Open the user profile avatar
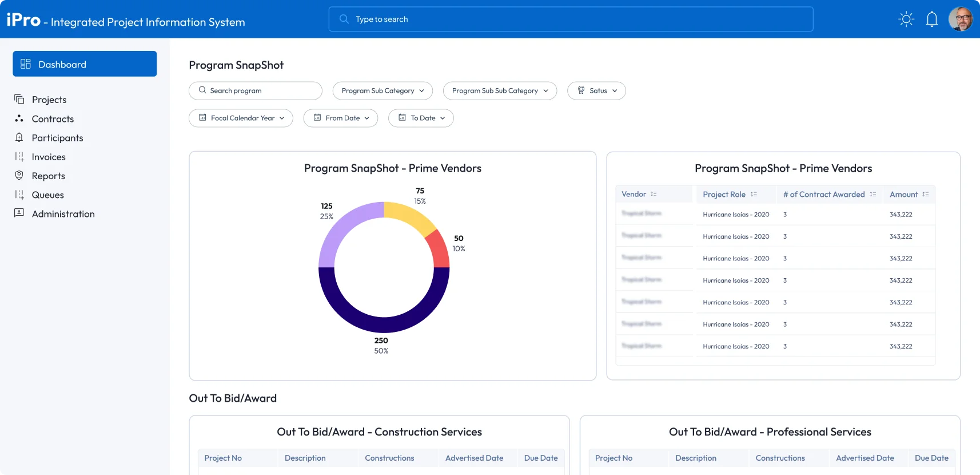Viewport: 980px width, 475px height. click(x=961, y=19)
